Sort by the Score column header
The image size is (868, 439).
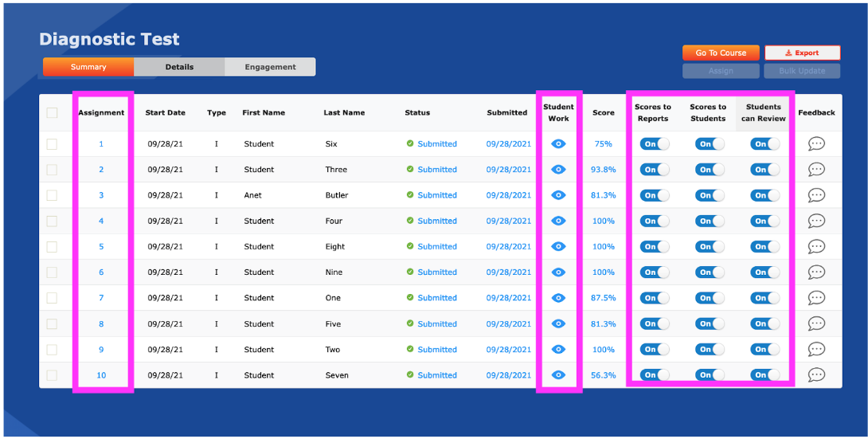604,112
